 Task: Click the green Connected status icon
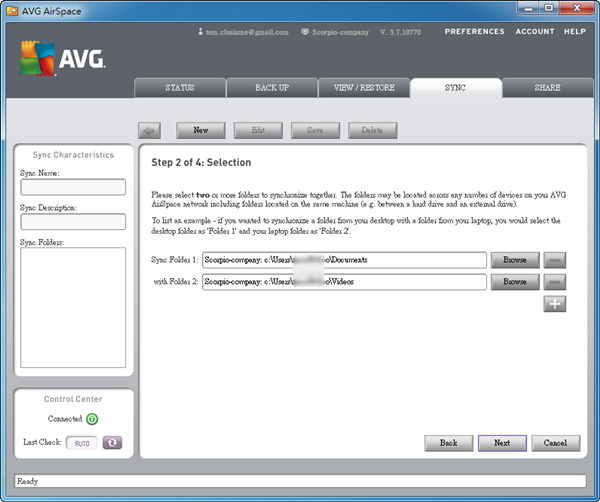point(92,419)
